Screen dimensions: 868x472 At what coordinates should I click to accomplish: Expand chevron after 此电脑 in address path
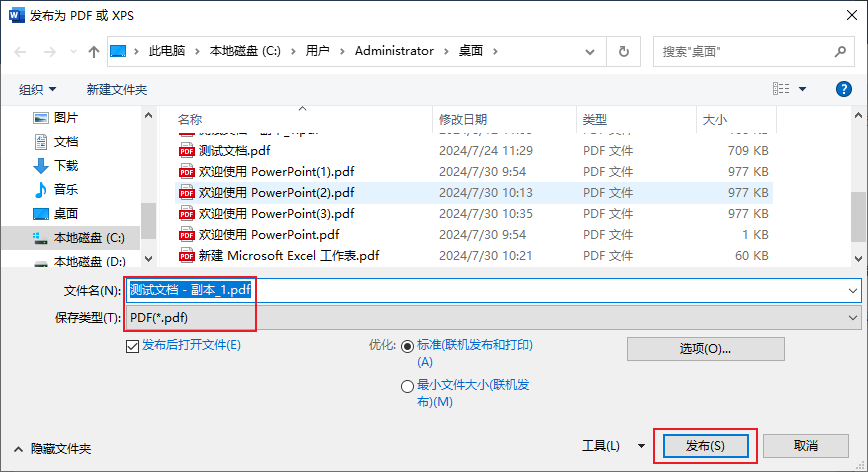click(x=197, y=51)
